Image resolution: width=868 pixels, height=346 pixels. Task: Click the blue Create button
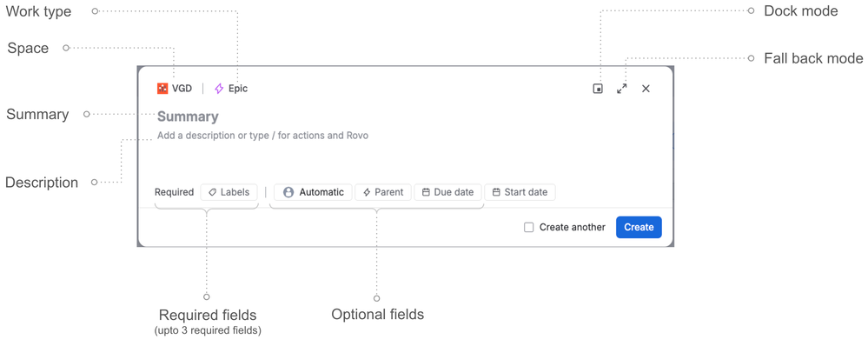point(639,227)
